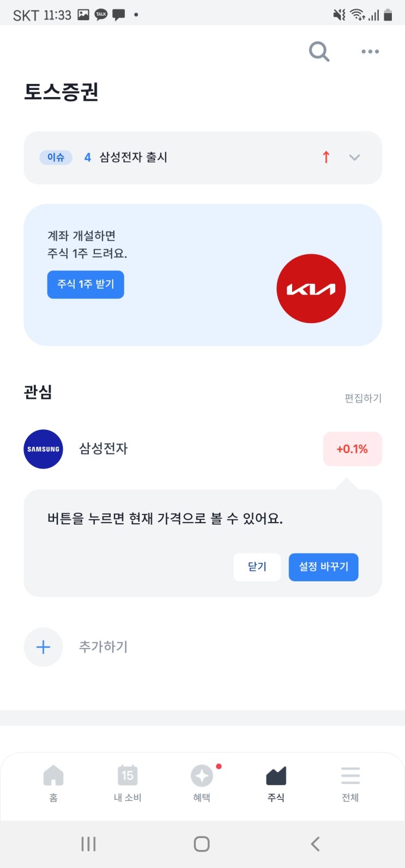Open the 전체 hamburger menu tab
Viewport: 405px width, 868px height.
[x=350, y=782]
